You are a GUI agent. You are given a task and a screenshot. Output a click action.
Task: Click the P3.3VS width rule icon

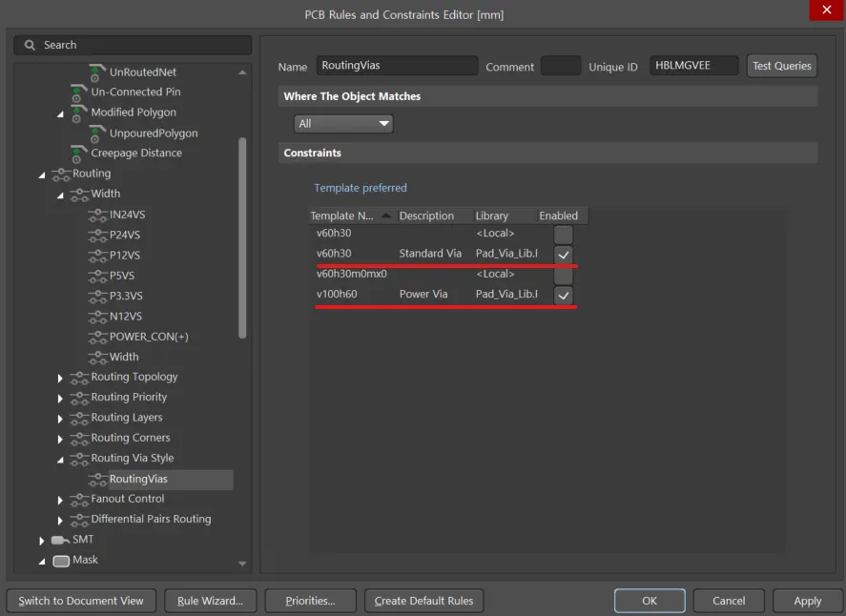click(97, 297)
